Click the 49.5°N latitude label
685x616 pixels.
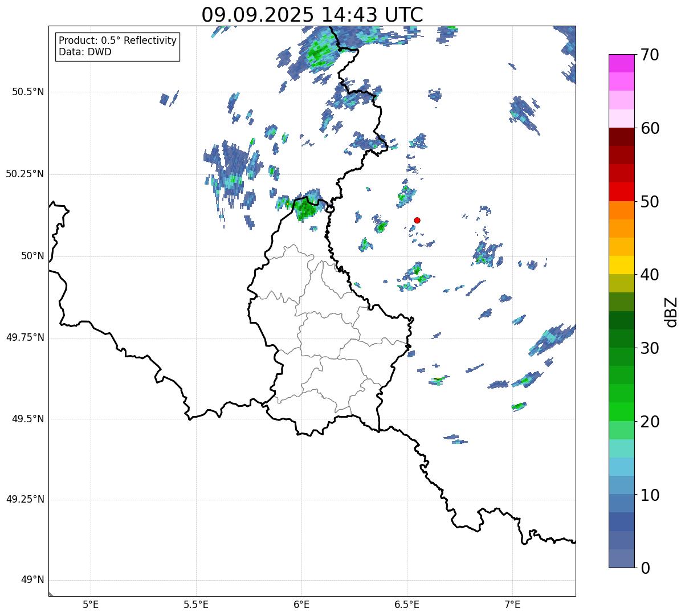28,419
